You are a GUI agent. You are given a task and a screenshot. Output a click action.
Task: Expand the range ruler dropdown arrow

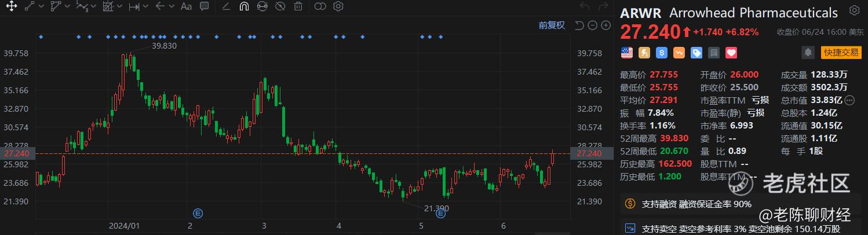(146, 7)
